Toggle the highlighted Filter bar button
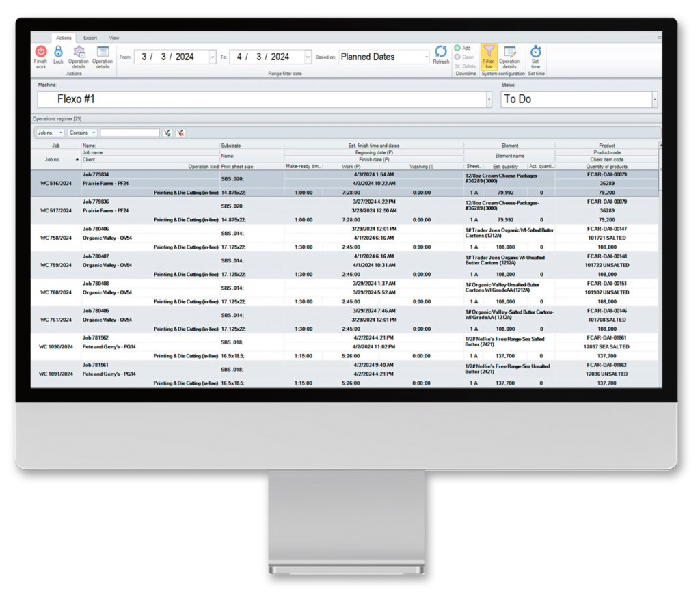 click(490, 56)
